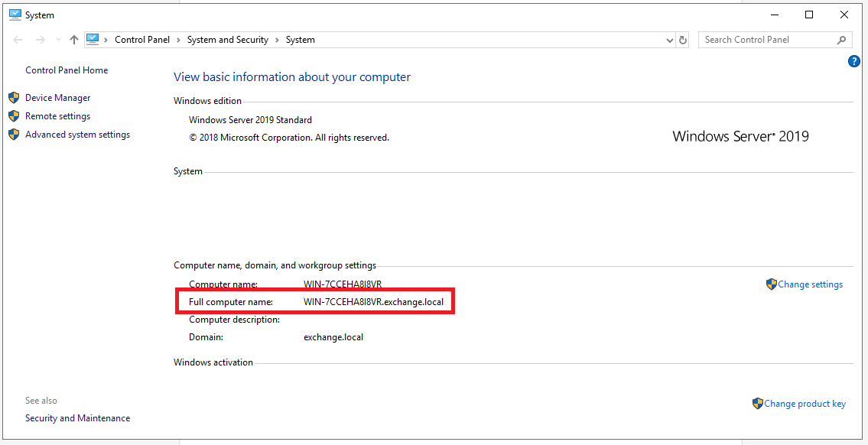Open Advanced system settings link

[77, 135]
